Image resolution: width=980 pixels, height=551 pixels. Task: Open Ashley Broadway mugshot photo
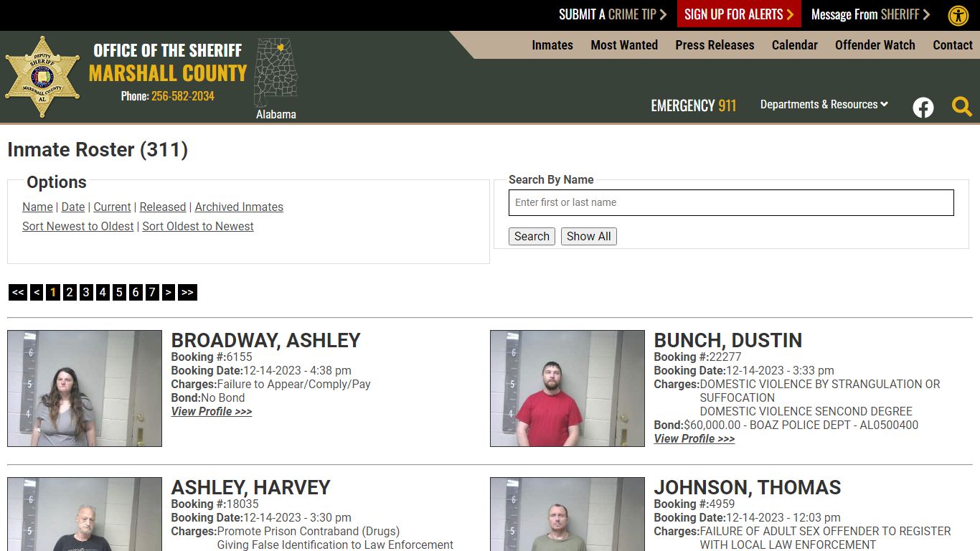(x=85, y=388)
